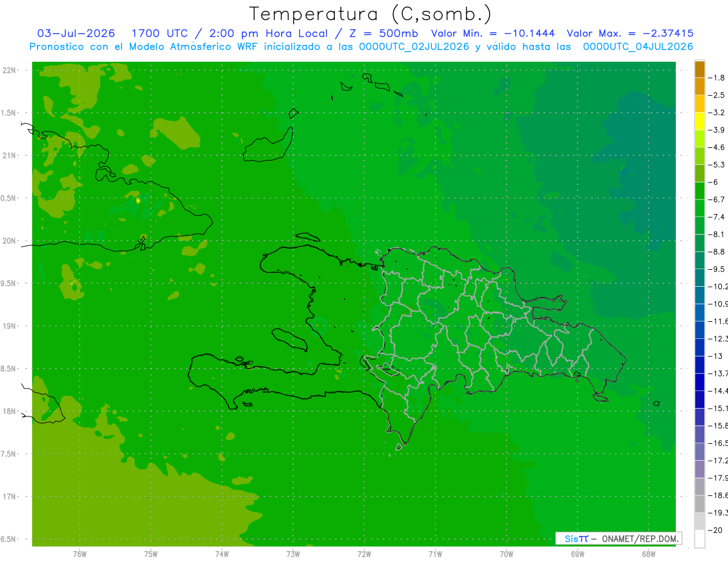Screen dimensions: 728x562
Task: Click the 'Temperatura (C,somb.)' title
Action: [x=371, y=14]
